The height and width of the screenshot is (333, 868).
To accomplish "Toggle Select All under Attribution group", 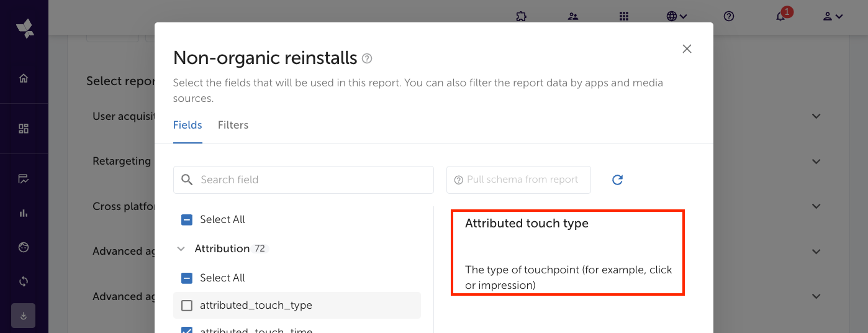I will pos(187,278).
